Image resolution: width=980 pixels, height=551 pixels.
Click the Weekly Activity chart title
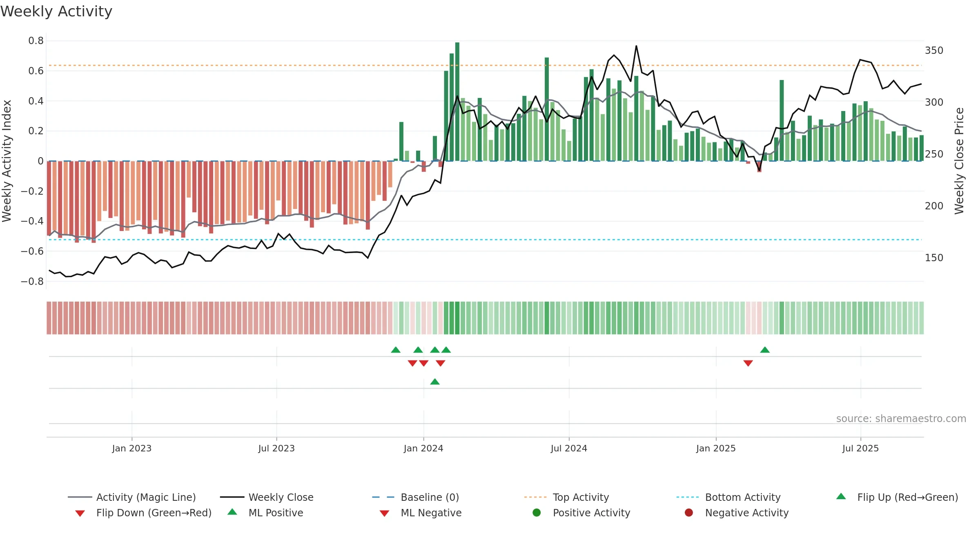56,11
